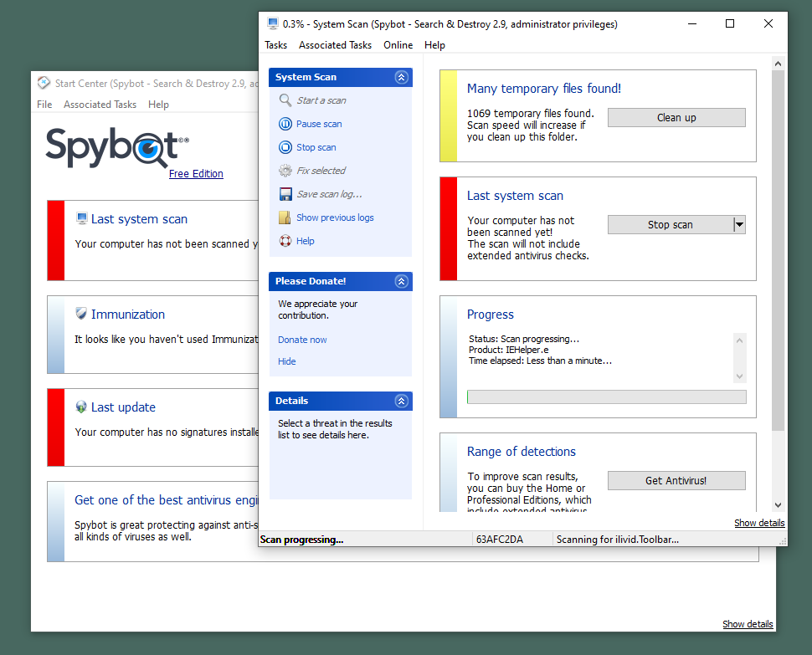The image size is (812, 655).
Task: Click the Get Antivirus! button
Action: pos(676,481)
